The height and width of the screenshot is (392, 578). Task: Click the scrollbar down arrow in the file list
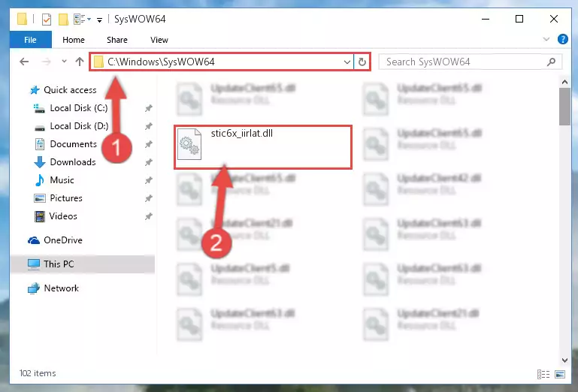(x=564, y=360)
